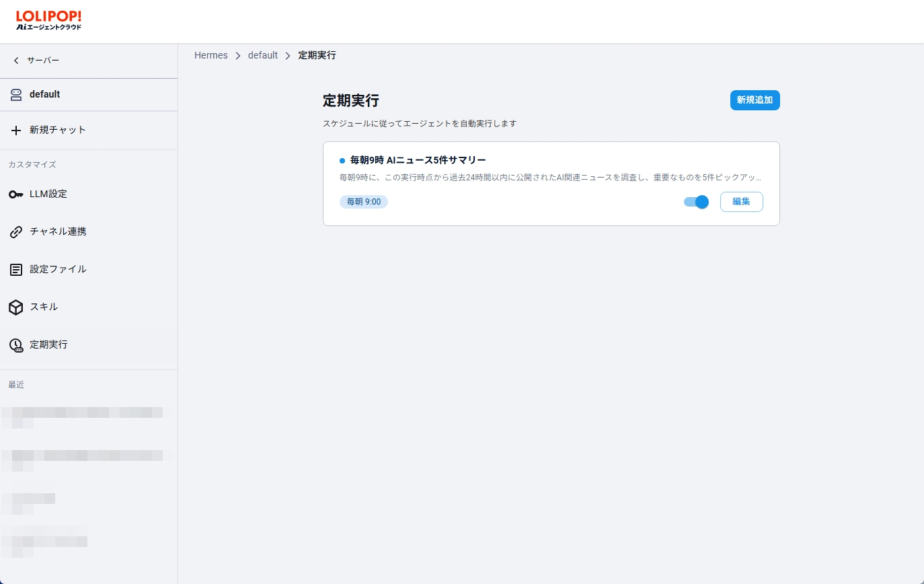Click the chevron between default and 定期実行
924x584 pixels.
pyautogui.click(x=288, y=56)
